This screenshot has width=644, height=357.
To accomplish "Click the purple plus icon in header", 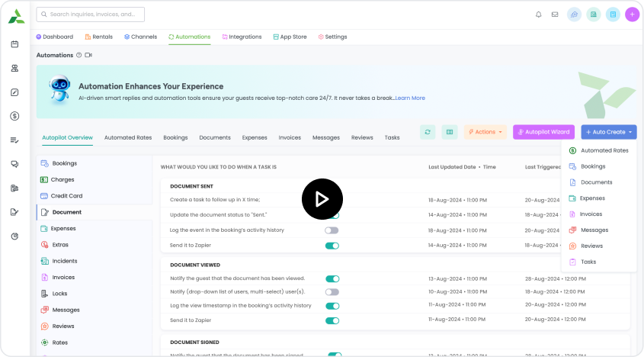I will tap(632, 14).
